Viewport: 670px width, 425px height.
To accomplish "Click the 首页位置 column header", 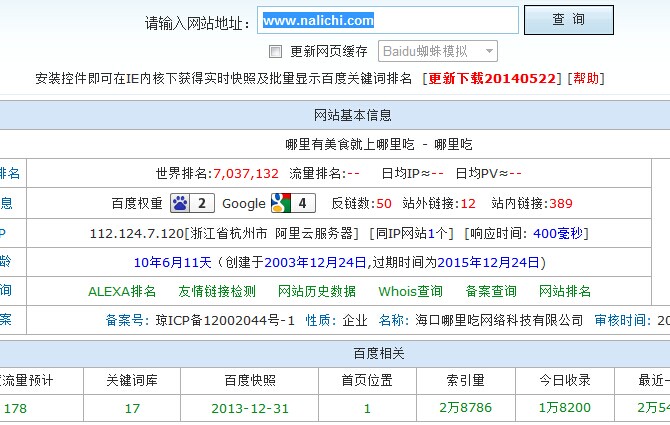I will [367, 380].
